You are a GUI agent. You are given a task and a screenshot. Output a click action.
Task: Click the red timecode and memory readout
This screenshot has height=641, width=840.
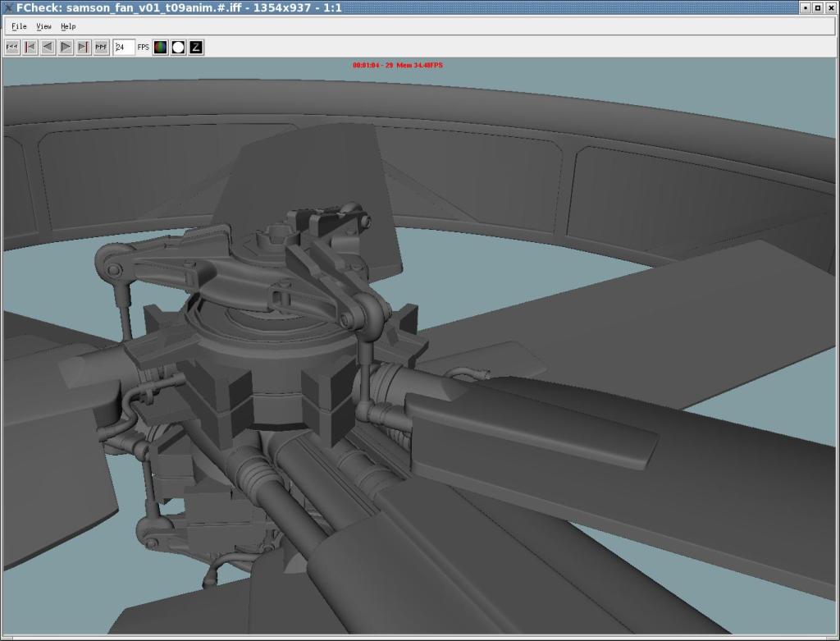[397, 65]
